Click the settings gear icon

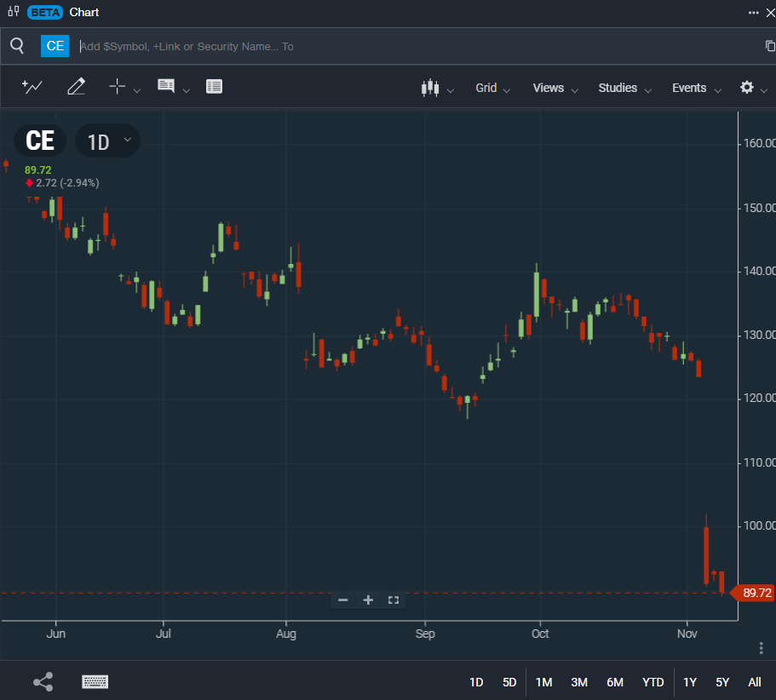pyautogui.click(x=747, y=88)
